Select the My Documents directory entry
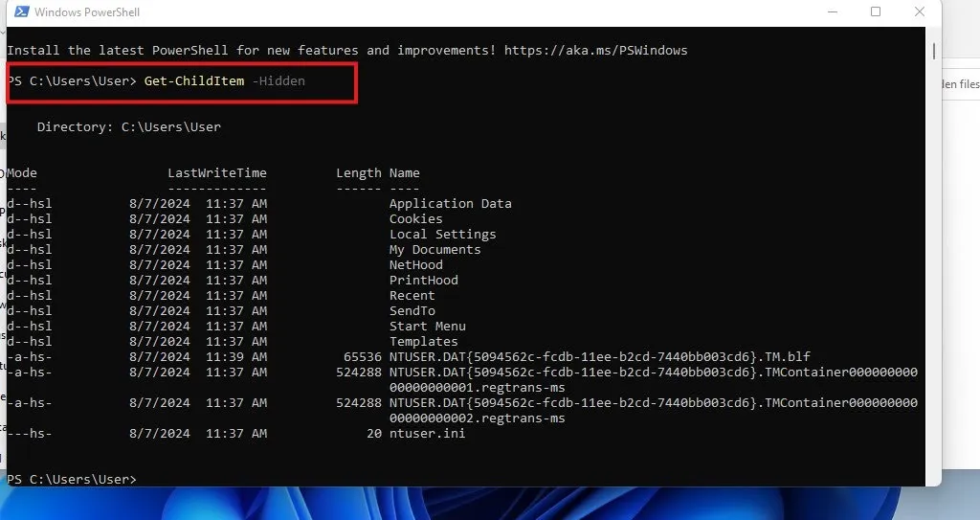Viewport: 980px width, 520px height. click(x=434, y=250)
